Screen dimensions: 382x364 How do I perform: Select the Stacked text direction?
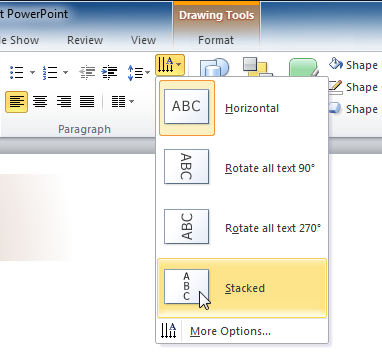[242, 288]
